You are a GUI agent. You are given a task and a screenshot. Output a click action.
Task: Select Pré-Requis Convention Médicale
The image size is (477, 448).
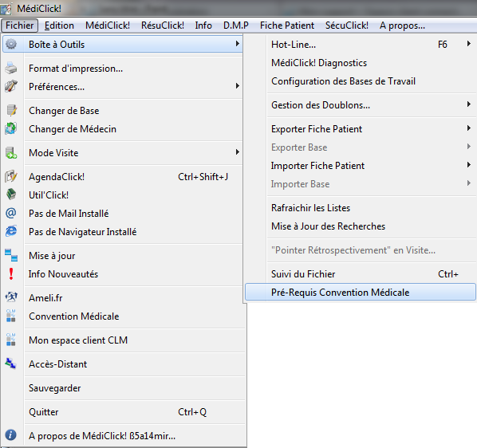click(361, 292)
